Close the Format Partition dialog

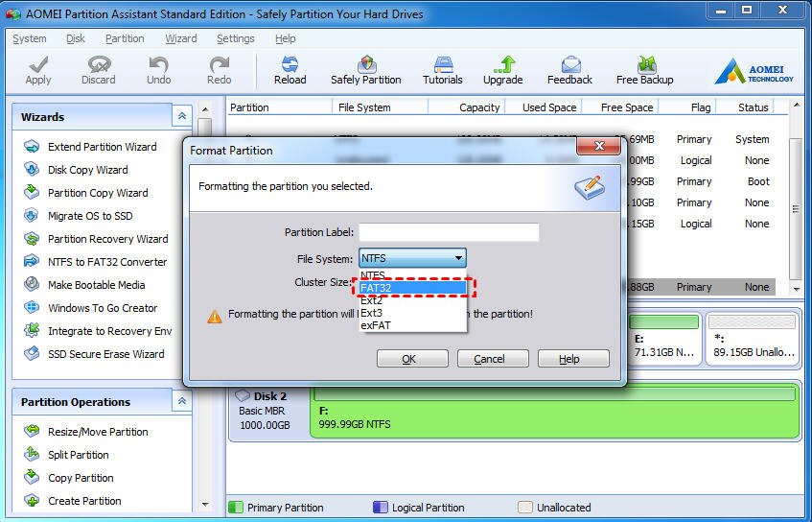[598, 146]
